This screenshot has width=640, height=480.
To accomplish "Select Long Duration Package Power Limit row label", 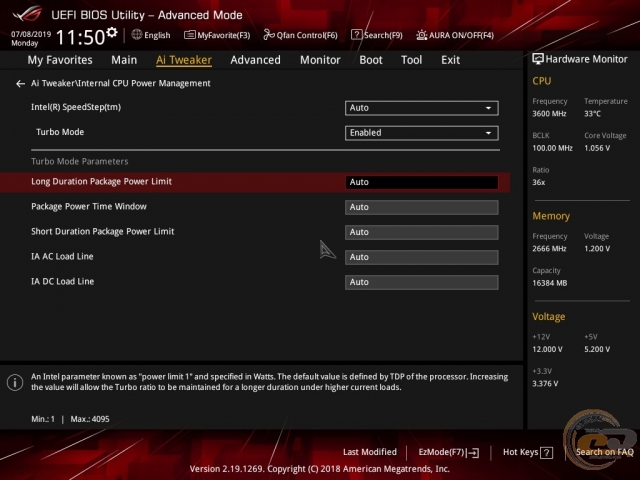I will (x=102, y=182).
